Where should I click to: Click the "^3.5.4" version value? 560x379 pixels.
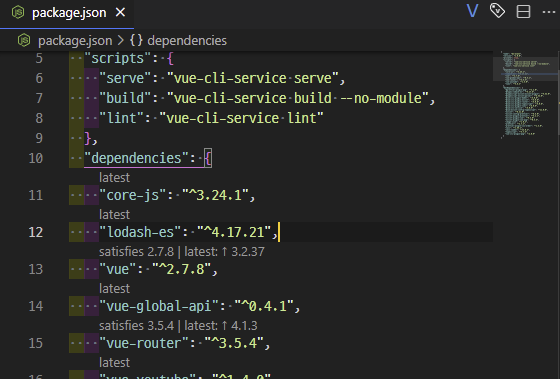(234, 343)
